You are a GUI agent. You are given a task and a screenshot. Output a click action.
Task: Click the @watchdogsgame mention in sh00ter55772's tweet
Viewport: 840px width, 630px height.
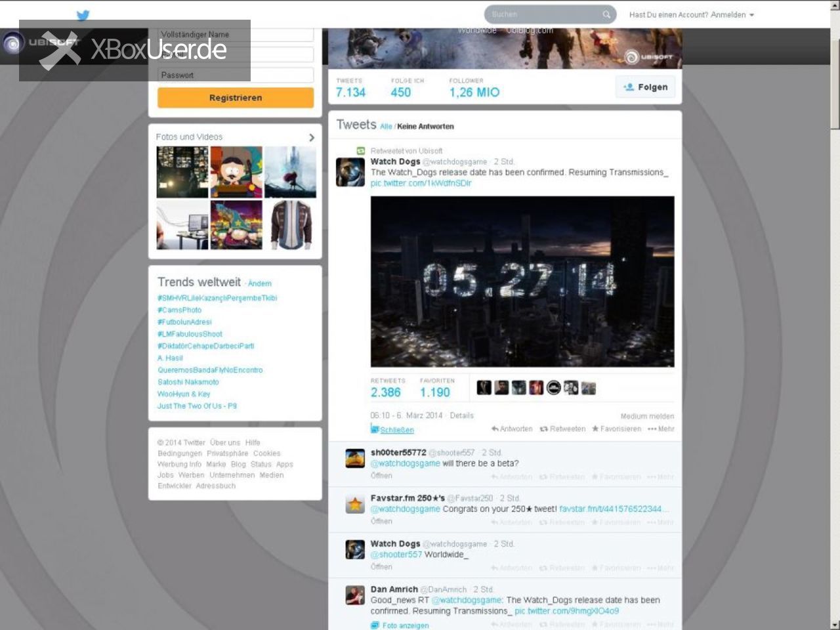click(x=405, y=463)
